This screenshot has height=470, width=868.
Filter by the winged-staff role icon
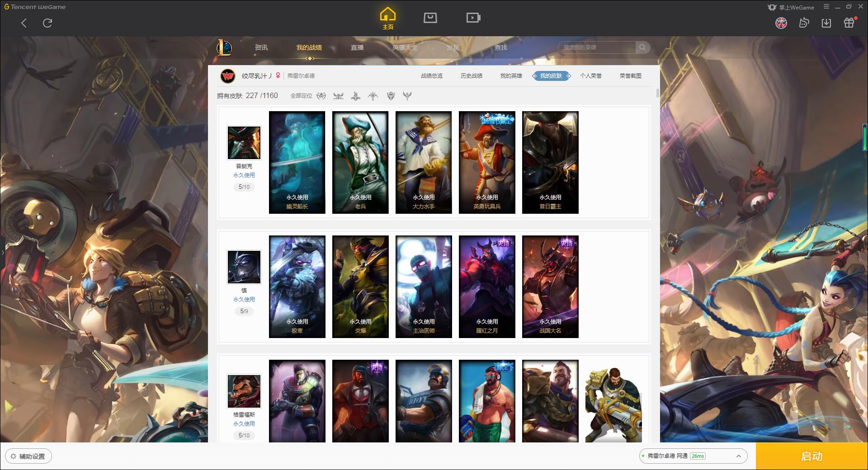pyautogui.click(x=407, y=96)
